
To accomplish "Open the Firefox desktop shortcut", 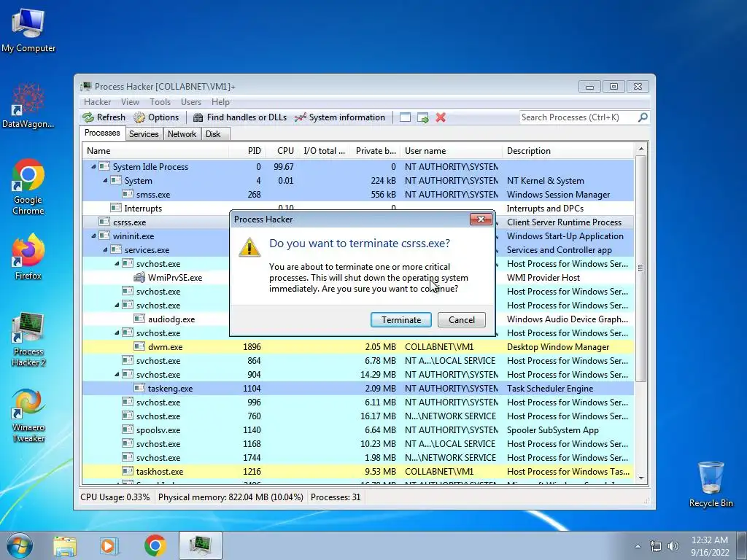I will click(x=28, y=257).
